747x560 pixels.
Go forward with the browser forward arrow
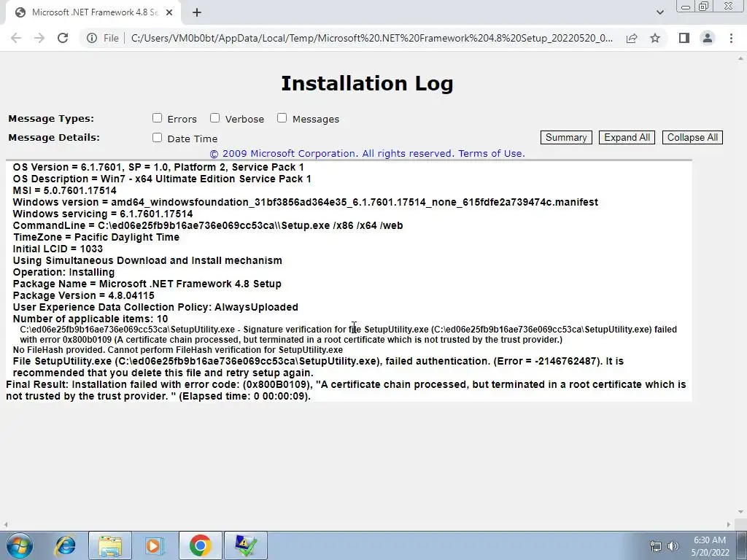point(39,38)
